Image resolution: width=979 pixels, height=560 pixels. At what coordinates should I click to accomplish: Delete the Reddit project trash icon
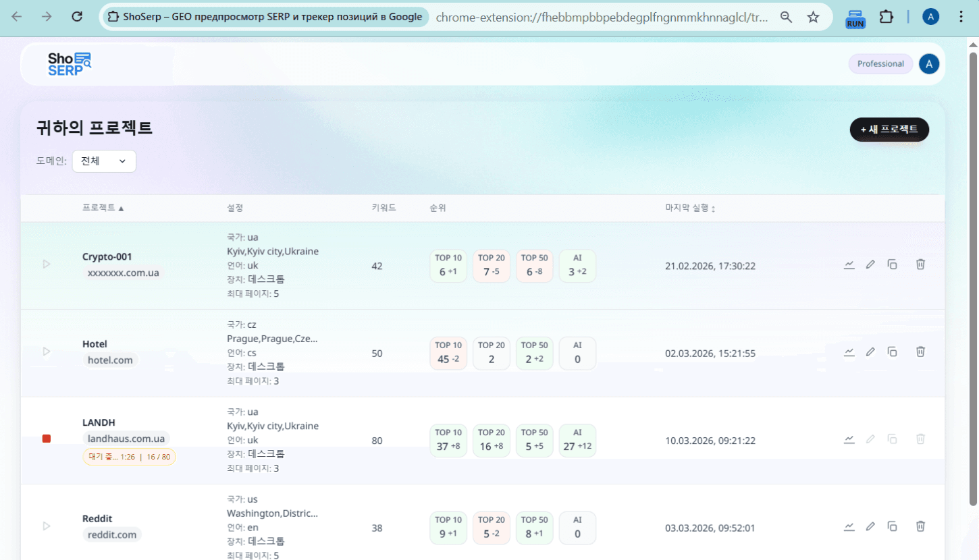coord(920,526)
